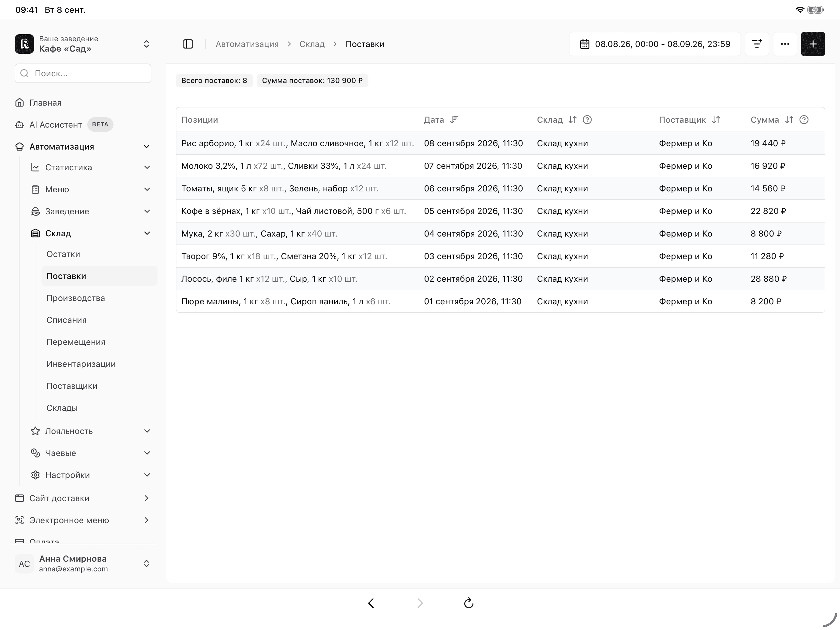The height and width of the screenshot is (630, 840).
Task: Open the Кафе «Сад» venue switcher
Action: pos(83,44)
